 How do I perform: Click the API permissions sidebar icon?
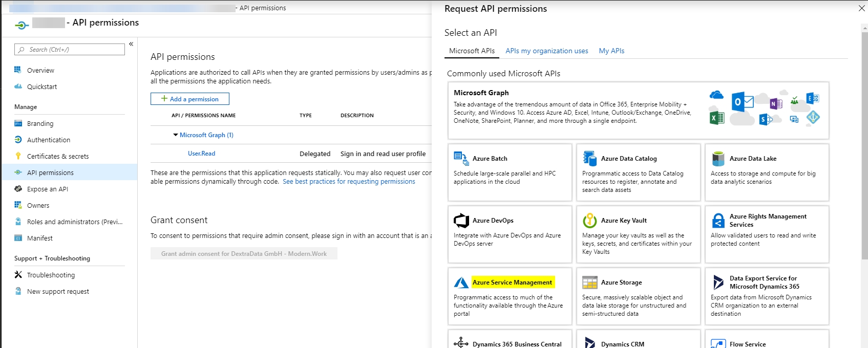click(18, 172)
